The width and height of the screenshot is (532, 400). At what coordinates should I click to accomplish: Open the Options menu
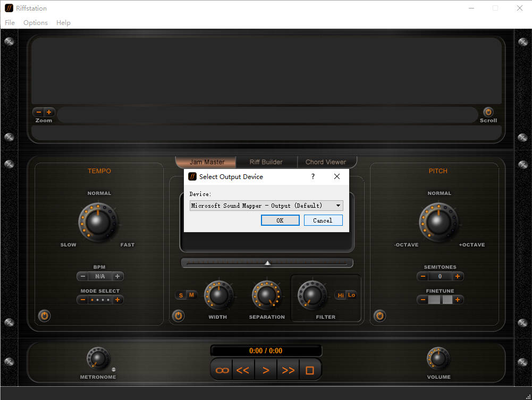pyautogui.click(x=35, y=23)
